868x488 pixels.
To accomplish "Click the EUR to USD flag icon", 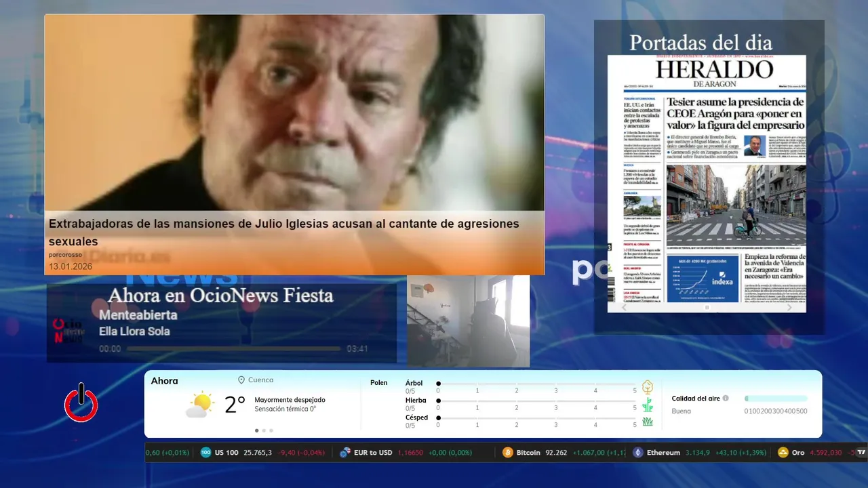I will tap(345, 452).
